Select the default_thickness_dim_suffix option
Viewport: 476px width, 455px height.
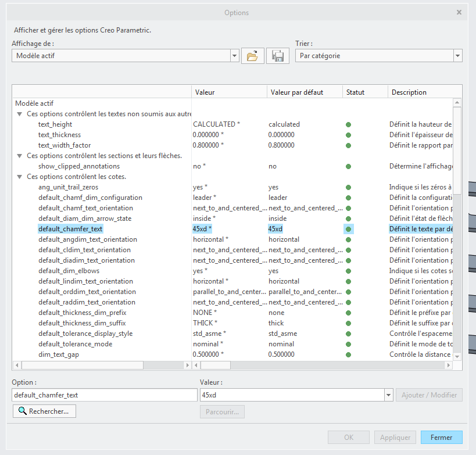82,323
